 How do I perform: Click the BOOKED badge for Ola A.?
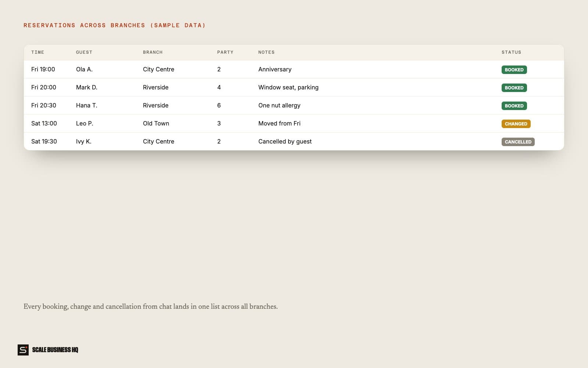[x=514, y=70]
